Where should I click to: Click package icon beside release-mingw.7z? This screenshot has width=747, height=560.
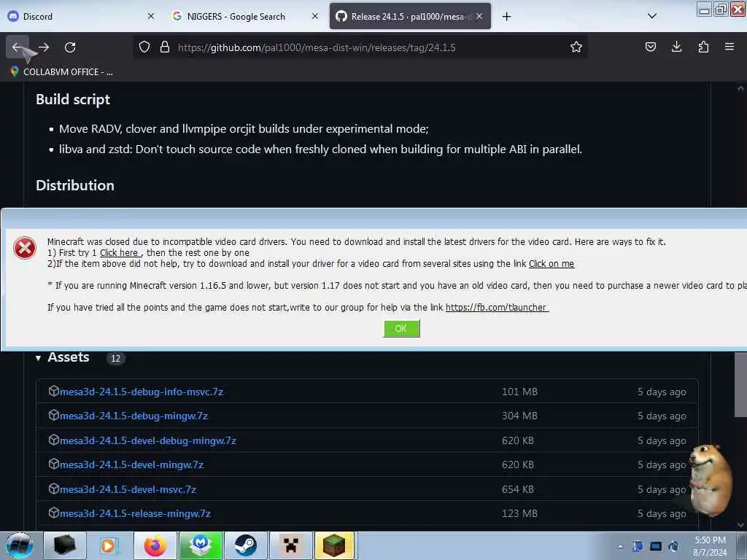click(53, 513)
